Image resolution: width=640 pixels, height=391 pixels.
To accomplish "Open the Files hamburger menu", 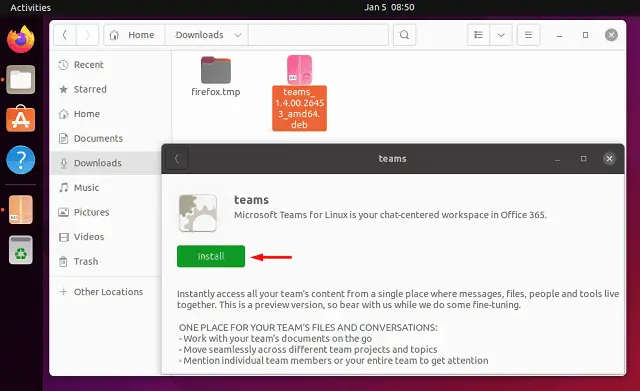I will pyautogui.click(x=528, y=35).
